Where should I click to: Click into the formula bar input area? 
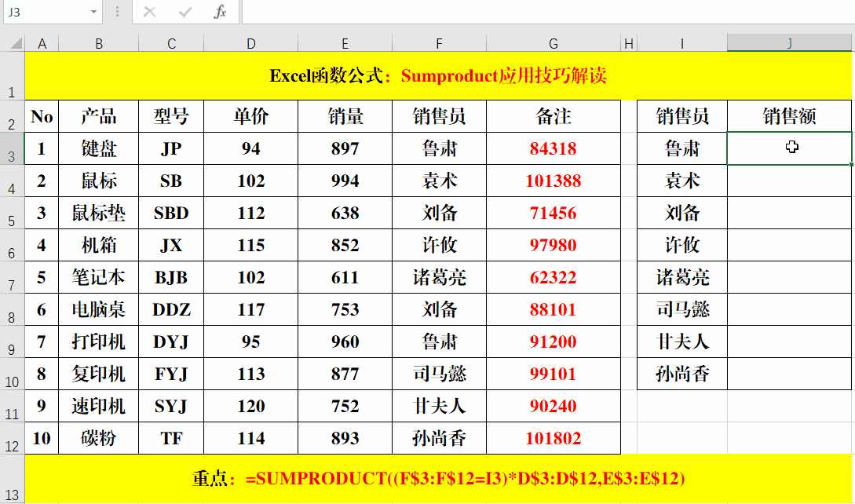tap(548, 12)
